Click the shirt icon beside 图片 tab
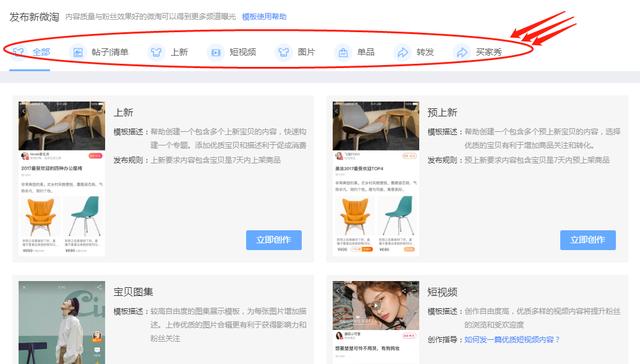 [284, 52]
